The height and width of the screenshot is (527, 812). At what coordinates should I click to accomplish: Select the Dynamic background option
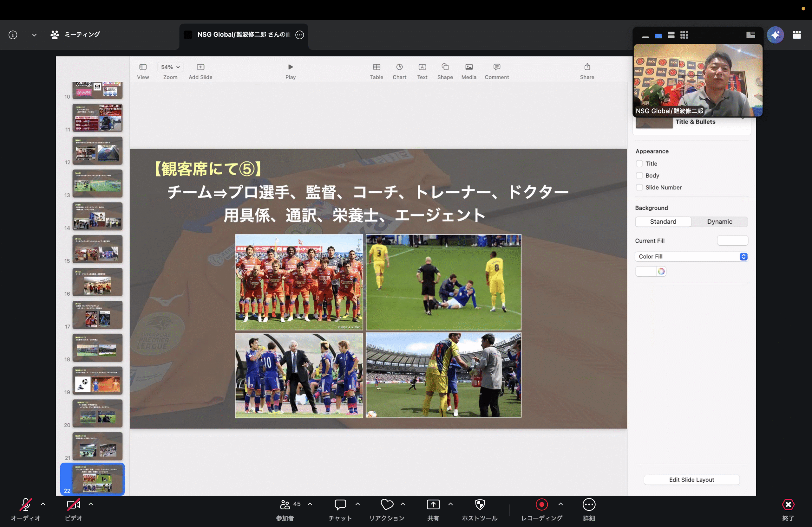[720, 222]
